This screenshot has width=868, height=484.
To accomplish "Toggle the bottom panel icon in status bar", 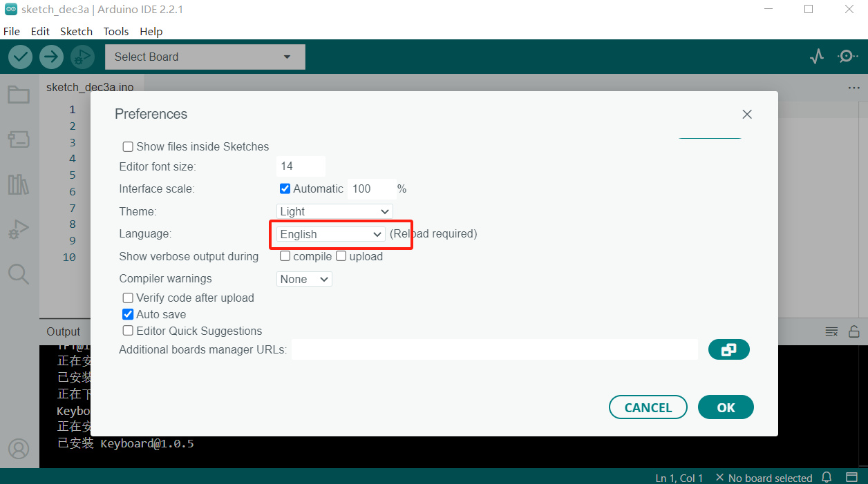I will (x=851, y=477).
